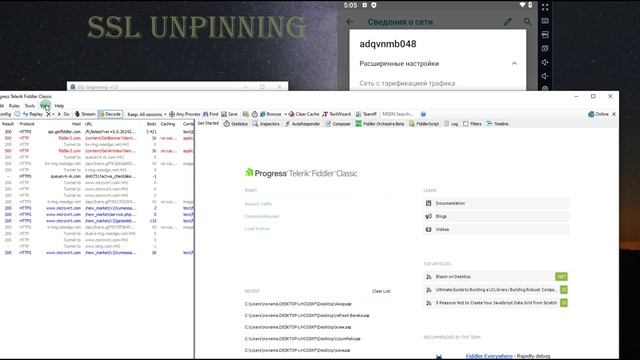Toggle Stream mode in Fiddler toolbar
The width and height of the screenshot is (640, 360).
tap(85, 114)
